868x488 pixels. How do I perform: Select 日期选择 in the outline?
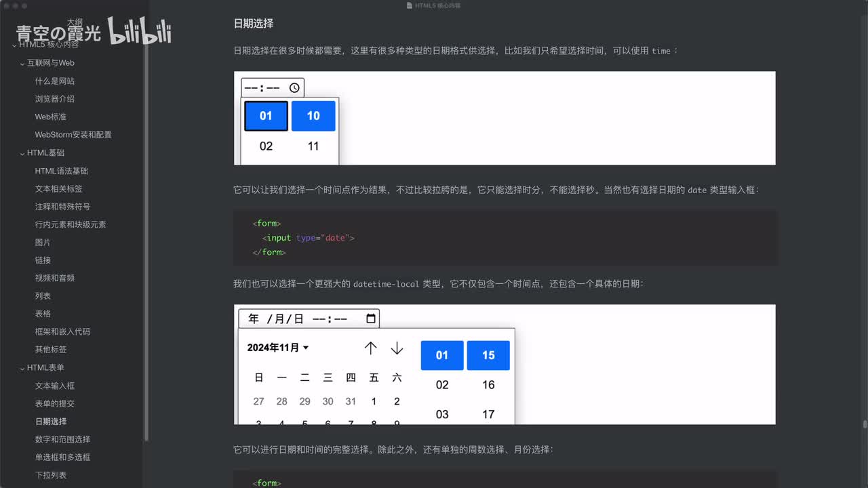[51, 422]
